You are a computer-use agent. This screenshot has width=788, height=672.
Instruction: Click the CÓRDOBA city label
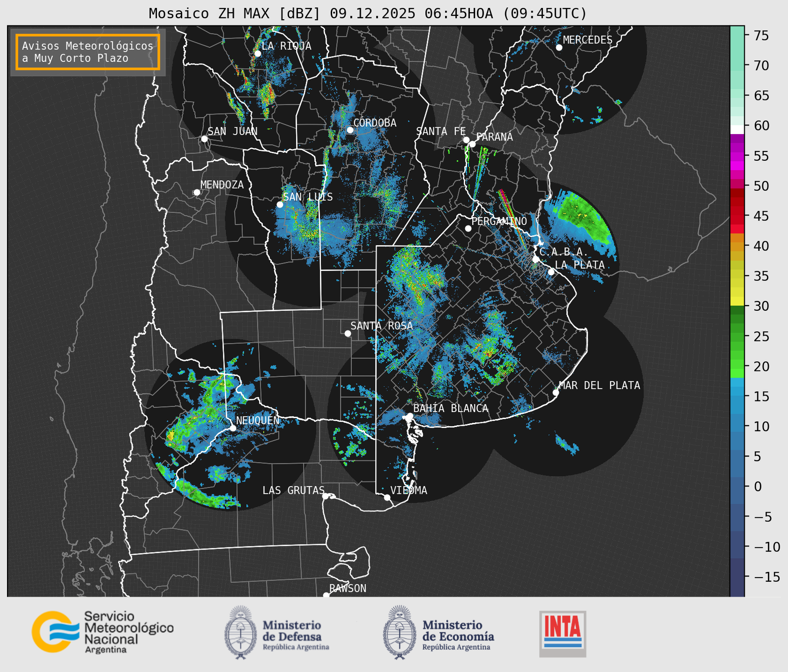[375, 123]
